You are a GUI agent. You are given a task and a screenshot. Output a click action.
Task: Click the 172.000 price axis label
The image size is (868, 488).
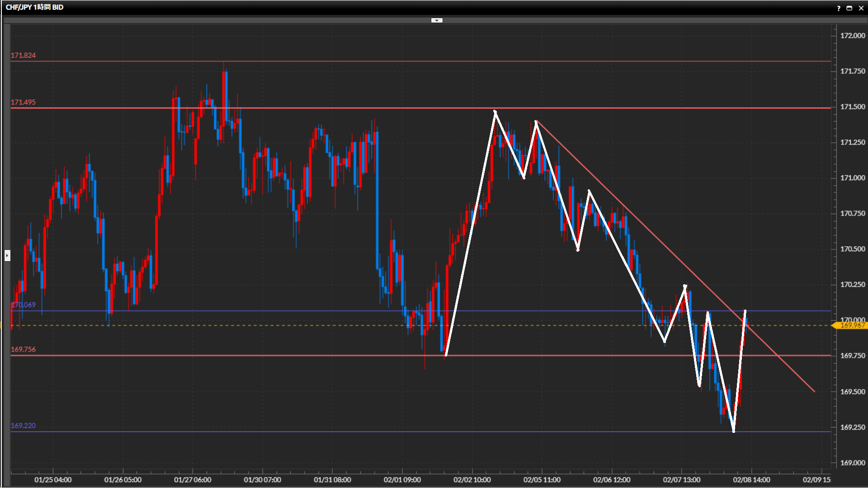coord(852,36)
